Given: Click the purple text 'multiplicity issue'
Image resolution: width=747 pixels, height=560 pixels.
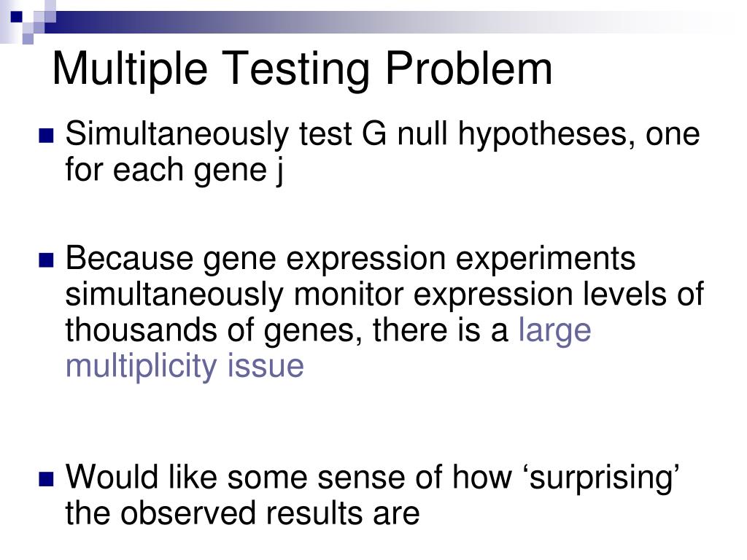Looking at the screenshot, I should tap(185, 366).
